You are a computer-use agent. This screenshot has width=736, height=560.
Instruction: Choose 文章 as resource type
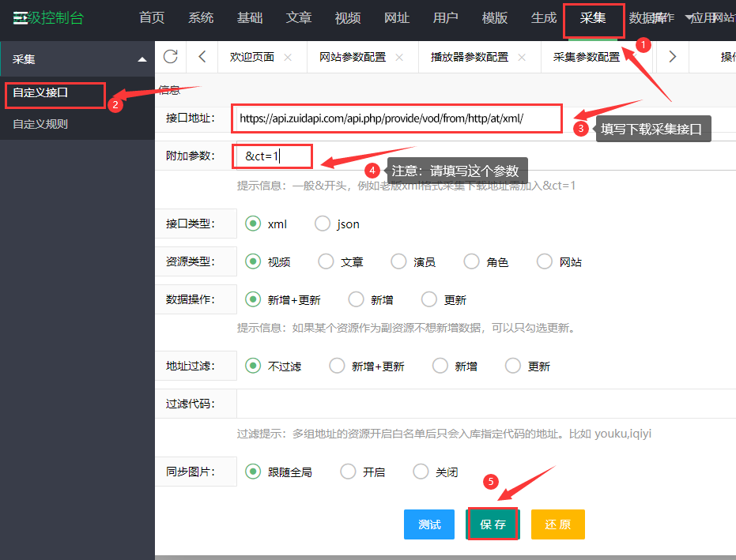326,261
